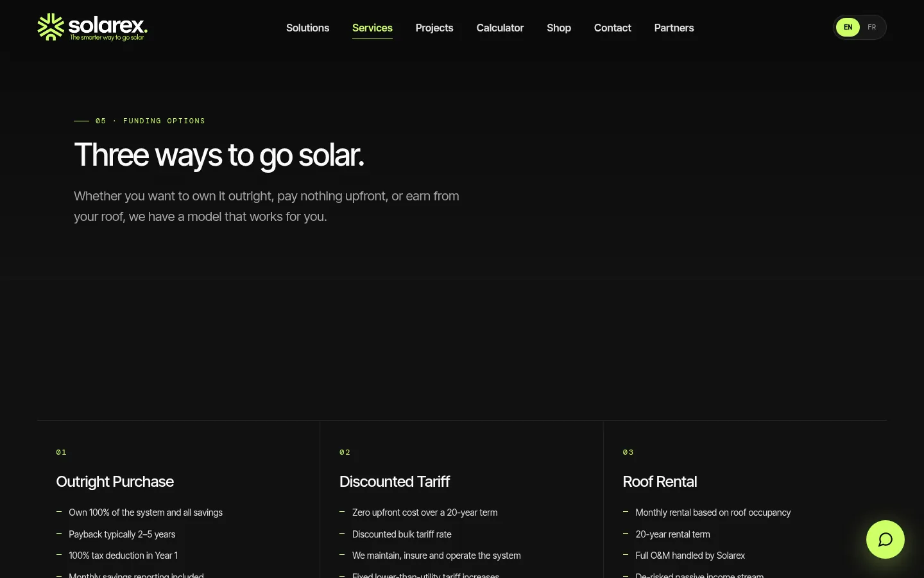
Task: Open the chat bubble widget
Action: pyautogui.click(x=885, y=539)
